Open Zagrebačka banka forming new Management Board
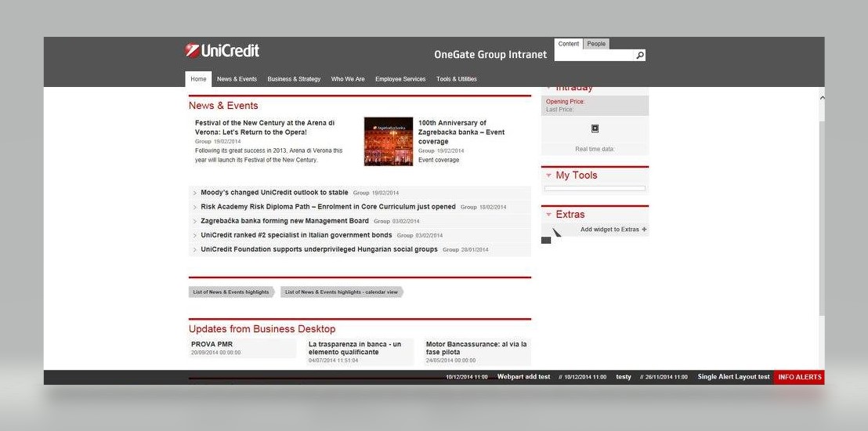Screen dimensions: 868x431 284,221
